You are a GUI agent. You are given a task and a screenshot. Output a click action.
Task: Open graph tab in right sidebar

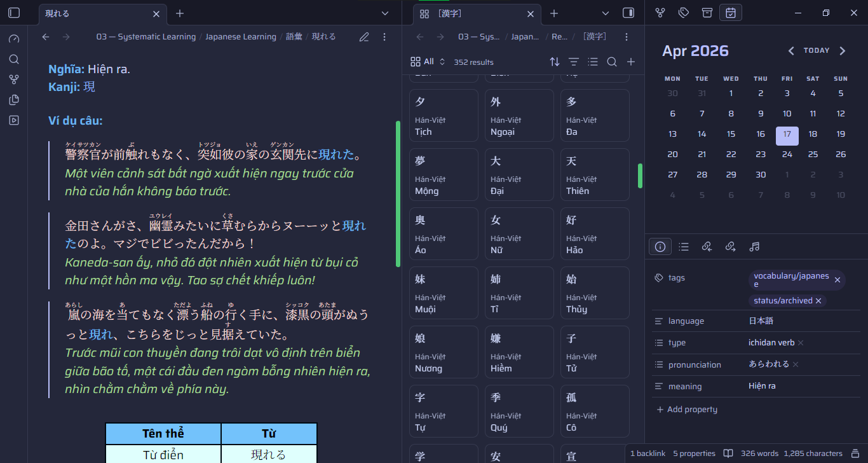pos(660,13)
